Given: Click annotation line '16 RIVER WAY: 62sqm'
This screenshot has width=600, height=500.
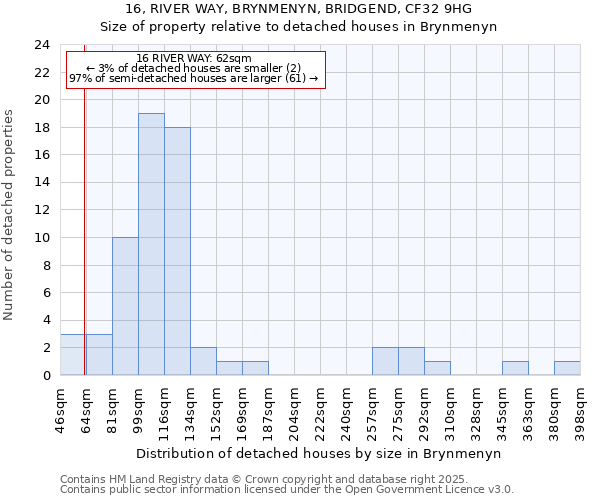Looking at the screenshot, I should pyautogui.click(x=194, y=58).
